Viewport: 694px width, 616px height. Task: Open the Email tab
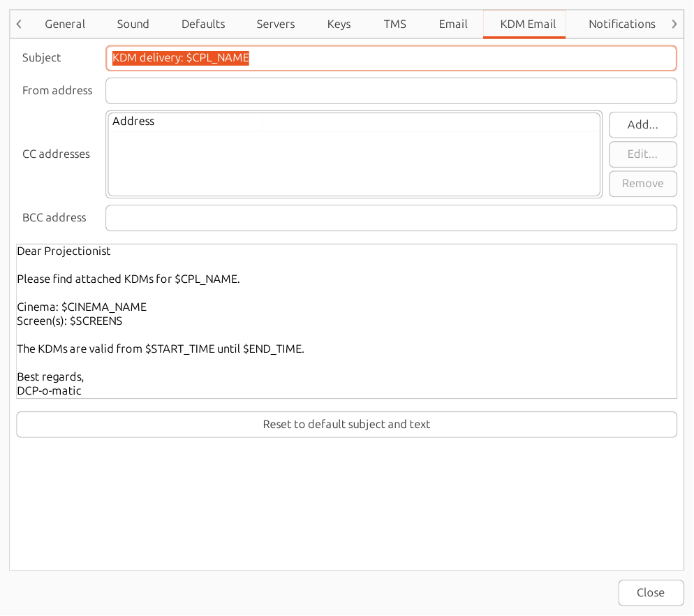(x=453, y=24)
